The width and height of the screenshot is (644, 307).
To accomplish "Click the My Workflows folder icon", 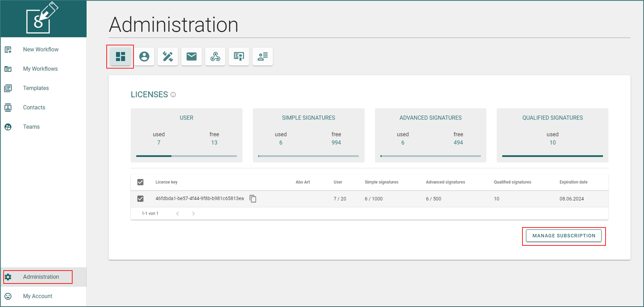I will coord(8,69).
